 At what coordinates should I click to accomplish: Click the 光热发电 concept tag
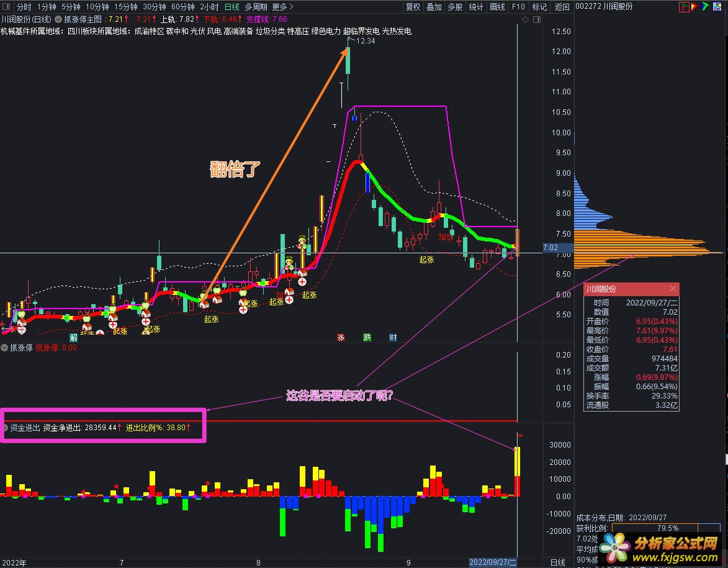pyautogui.click(x=397, y=31)
